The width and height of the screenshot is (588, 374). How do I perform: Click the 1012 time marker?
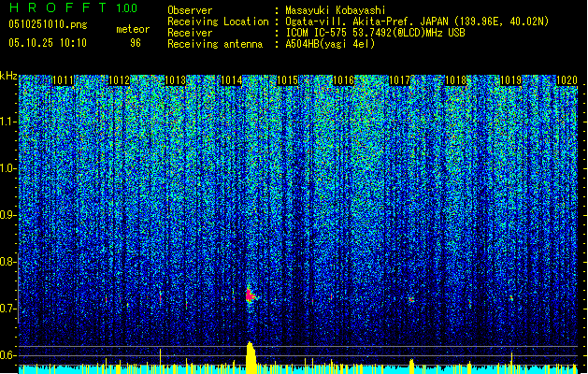tap(119, 80)
